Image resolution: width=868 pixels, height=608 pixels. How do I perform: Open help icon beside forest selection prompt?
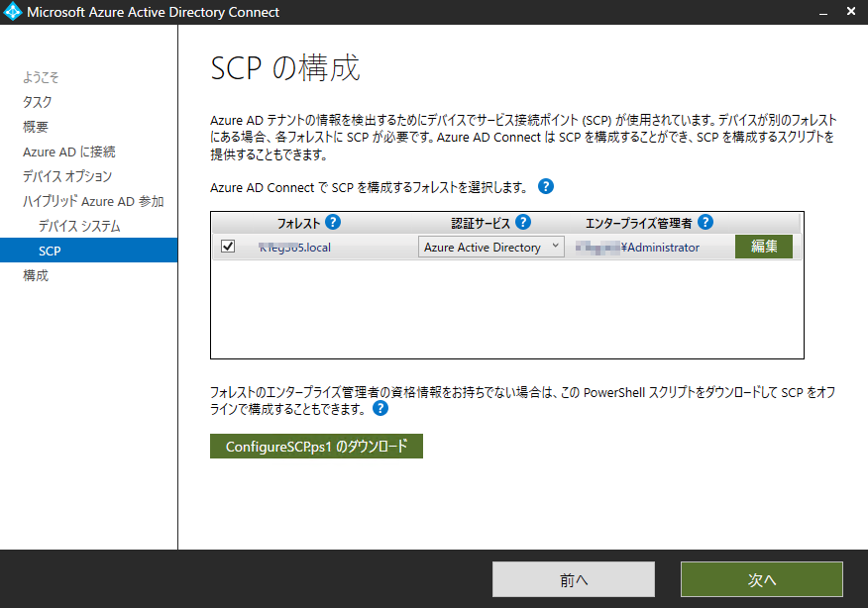545,186
